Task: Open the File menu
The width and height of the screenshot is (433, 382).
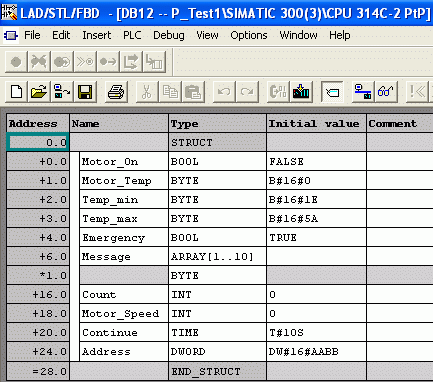Action: click(x=32, y=35)
